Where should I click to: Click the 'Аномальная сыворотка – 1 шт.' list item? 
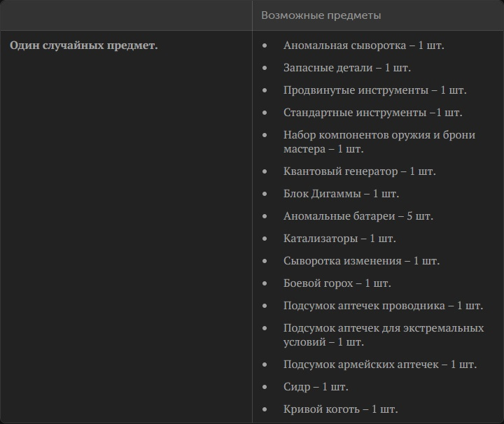click(x=363, y=45)
